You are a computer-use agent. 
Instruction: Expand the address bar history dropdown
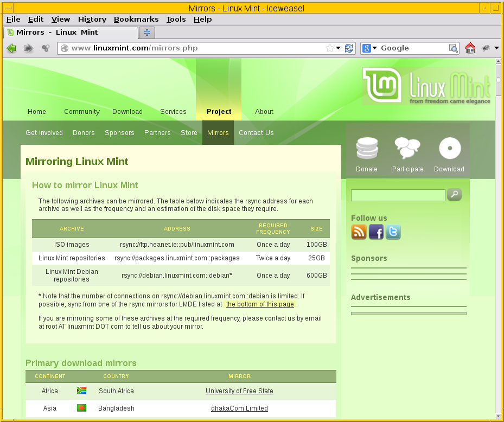point(339,48)
